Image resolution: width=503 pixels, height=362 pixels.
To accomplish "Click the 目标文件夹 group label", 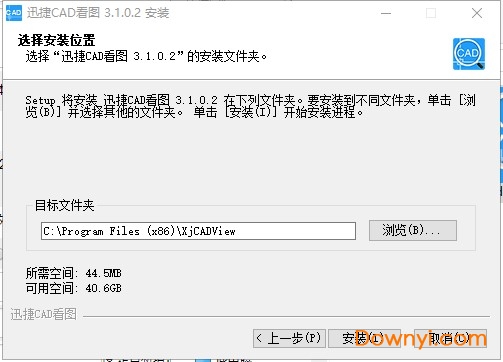I will (x=65, y=205).
